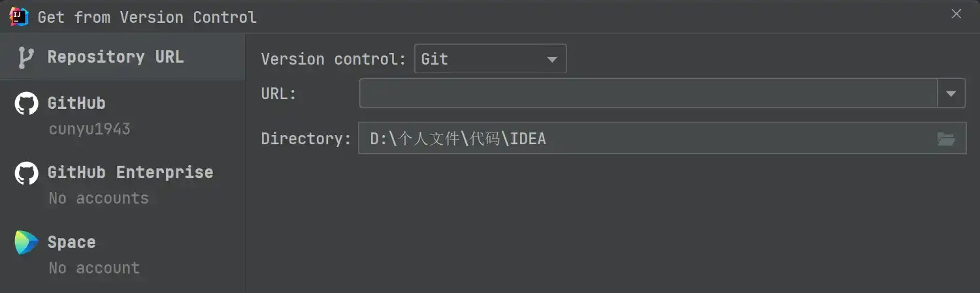Click into the Directory path field
Viewport: 980px width, 293px height.
(647, 138)
